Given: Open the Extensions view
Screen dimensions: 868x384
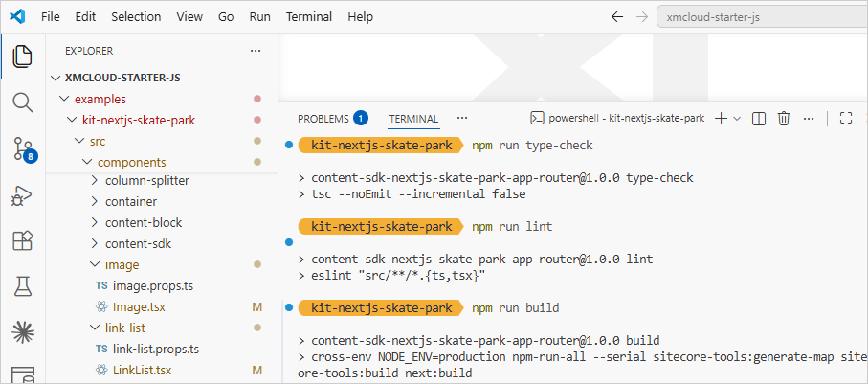Looking at the screenshot, I should point(23,240).
